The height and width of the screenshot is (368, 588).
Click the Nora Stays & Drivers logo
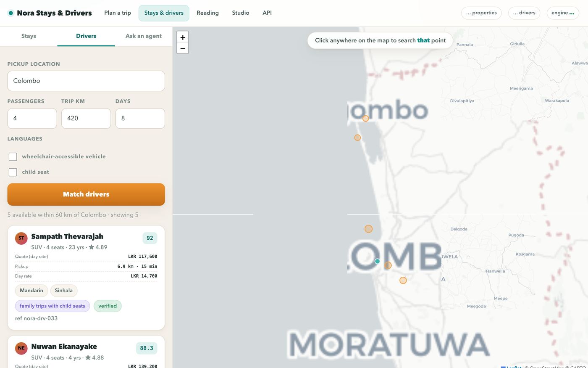[x=50, y=13]
